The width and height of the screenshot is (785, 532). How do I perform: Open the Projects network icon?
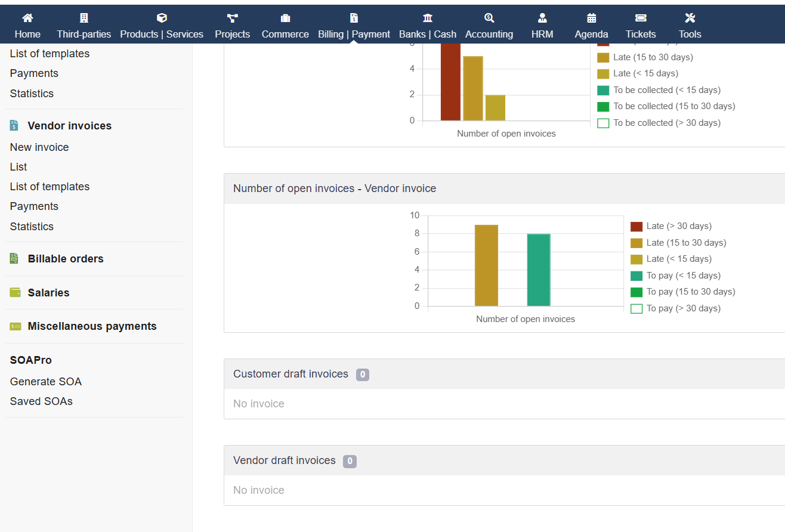tap(233, 18)
